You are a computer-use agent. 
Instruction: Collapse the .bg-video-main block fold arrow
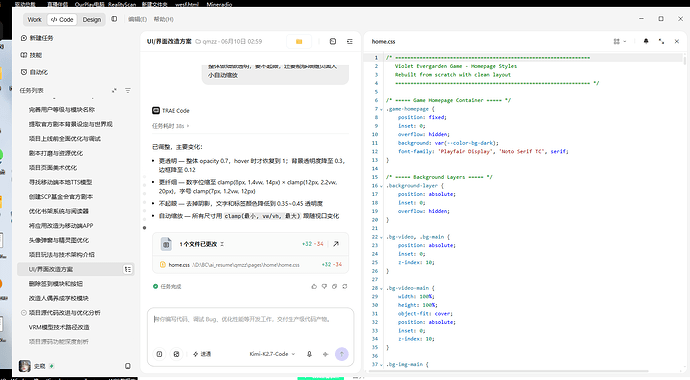tap(382, 289)
